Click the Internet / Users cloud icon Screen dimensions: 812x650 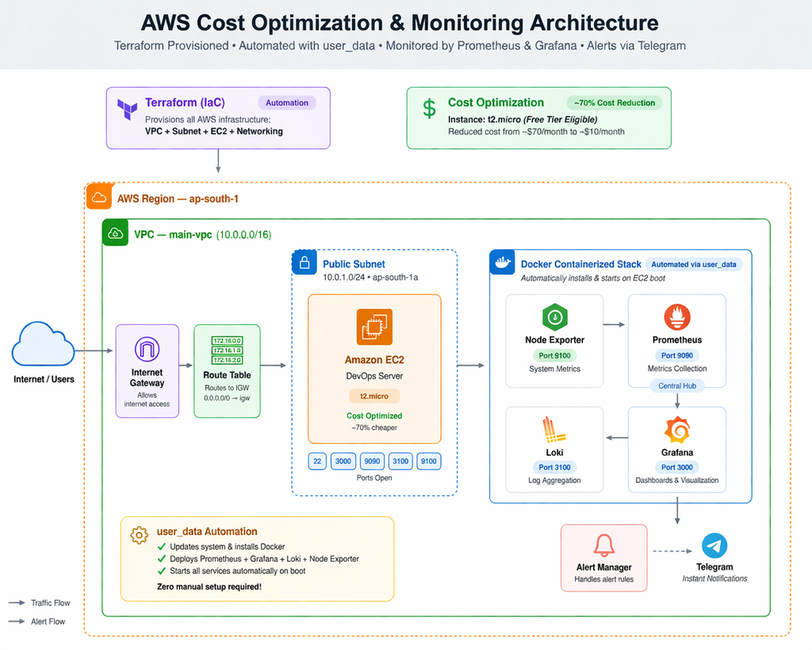[43, 345]
